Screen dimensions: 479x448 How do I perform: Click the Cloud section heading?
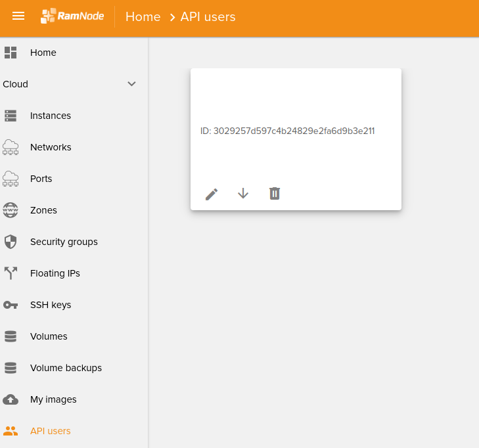click(x=15, y=84)
